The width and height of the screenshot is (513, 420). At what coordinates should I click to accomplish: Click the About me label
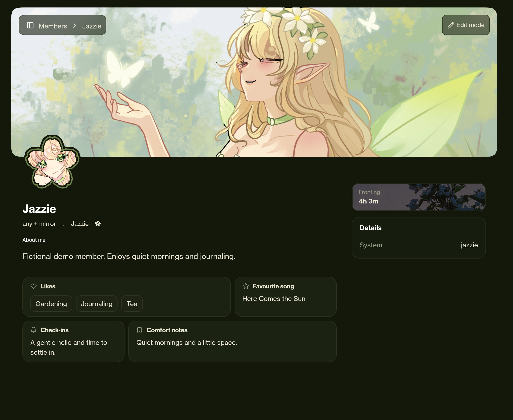tap(34, 240)
